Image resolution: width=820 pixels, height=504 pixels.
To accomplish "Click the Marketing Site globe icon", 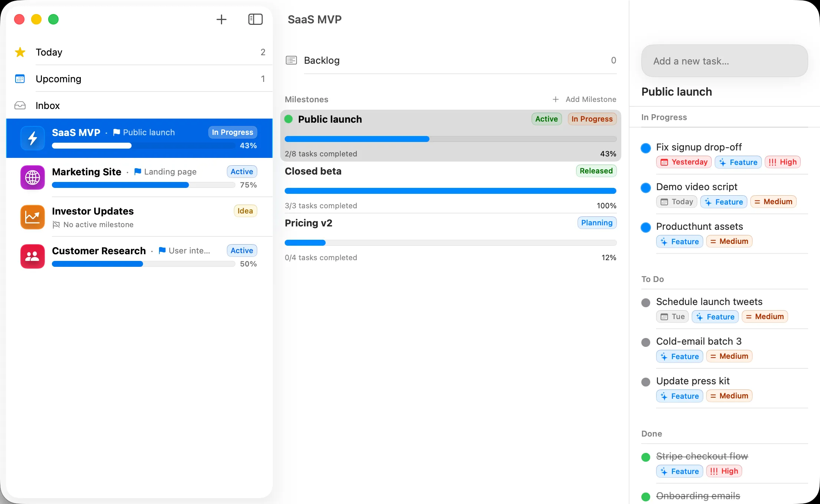I will (33, 178).
